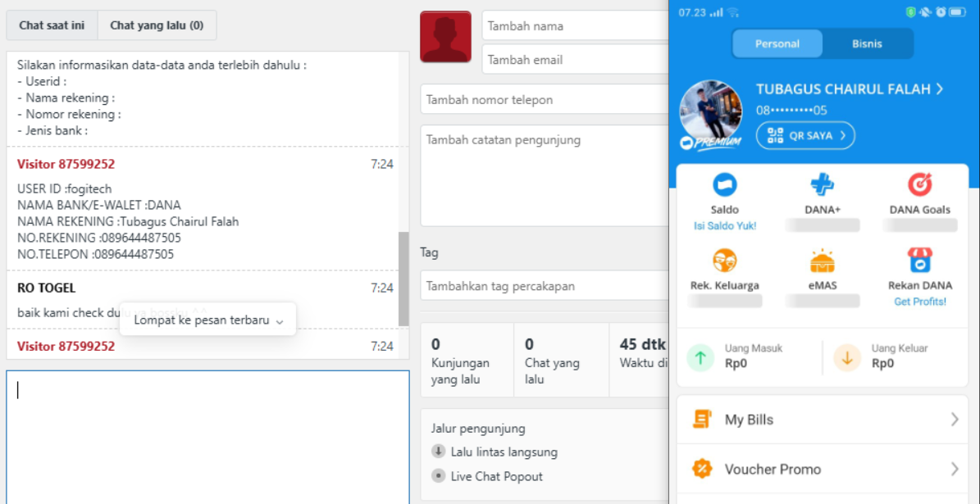This screenshot has width=980, height=504.
Task: Open the Chat saat ini tab
Action: (x=52, y=25)
